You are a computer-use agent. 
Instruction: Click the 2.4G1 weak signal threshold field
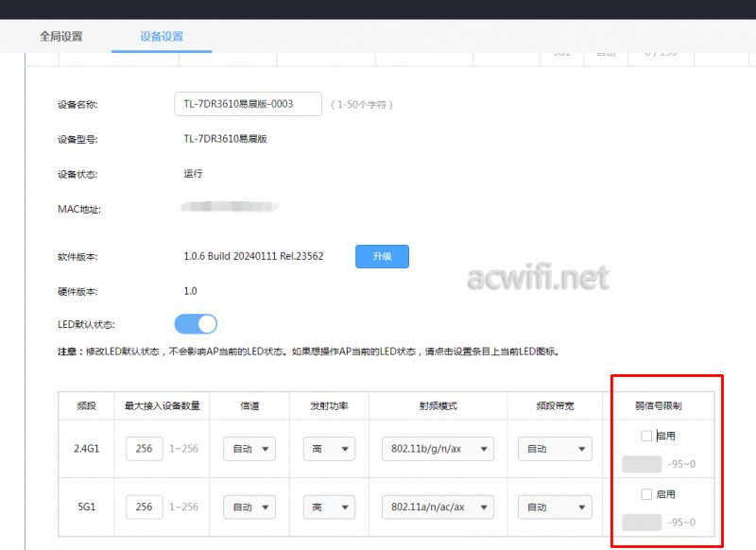click(641, 464)
